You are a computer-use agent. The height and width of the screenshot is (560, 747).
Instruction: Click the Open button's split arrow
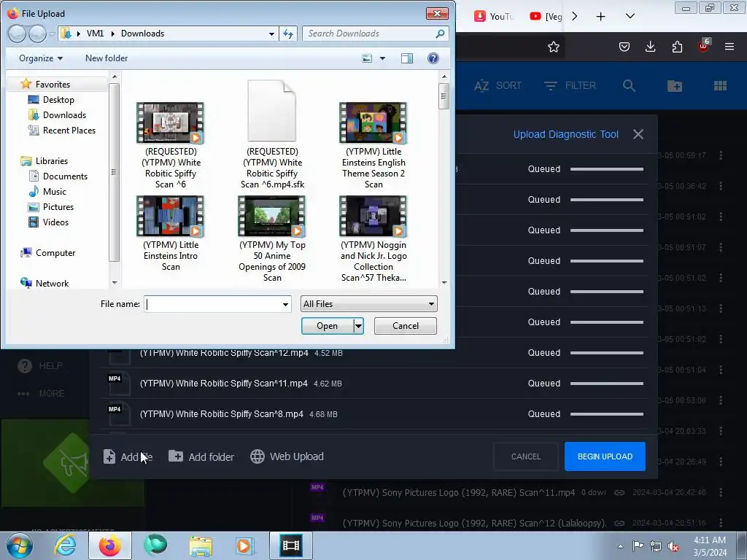[358, 326]
